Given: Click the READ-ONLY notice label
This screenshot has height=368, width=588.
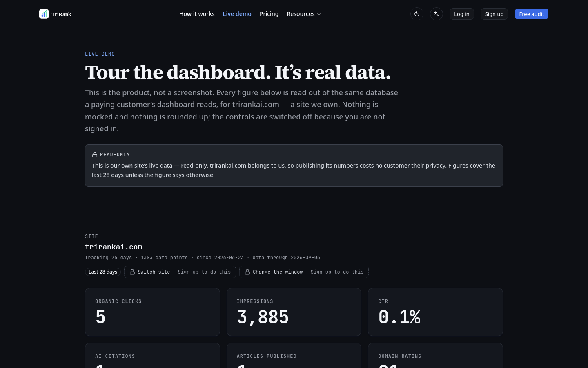Looking at the screenshot, I should [115, 155].
